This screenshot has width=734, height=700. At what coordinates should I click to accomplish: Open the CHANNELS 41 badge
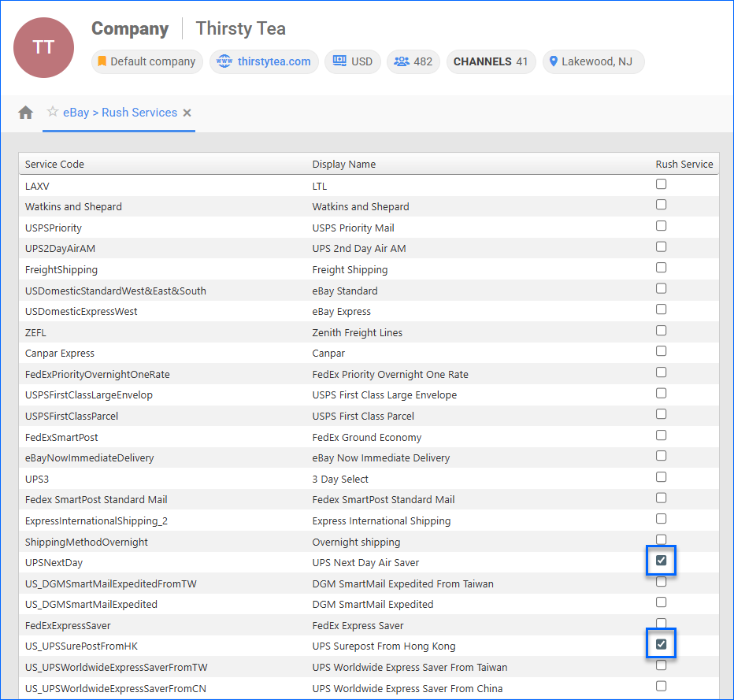pos(491,61)
